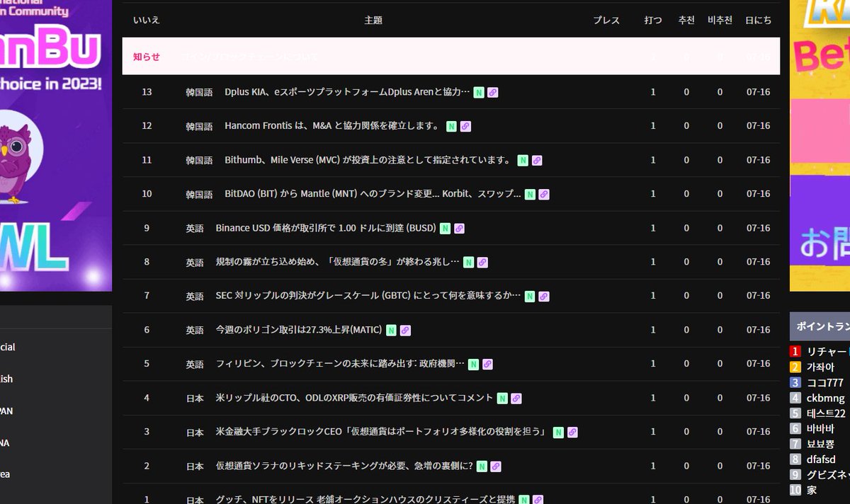Open rank 4 user ckbmng
This screenshot has width=850, height=504.
825,398
